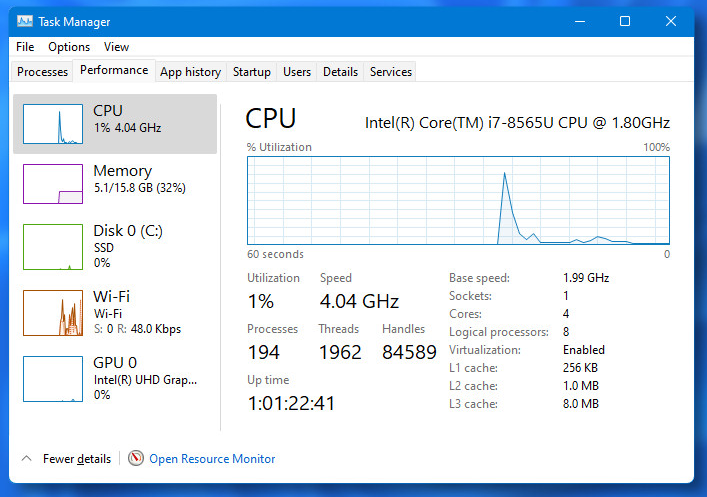Click the Logical processors value 8

(566, 332)
